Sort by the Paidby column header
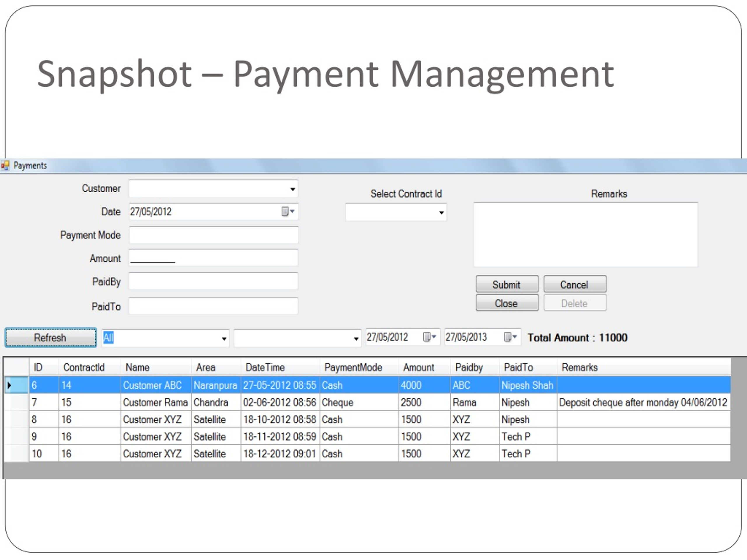The image size is (747, 560). (x=475, y=367)
